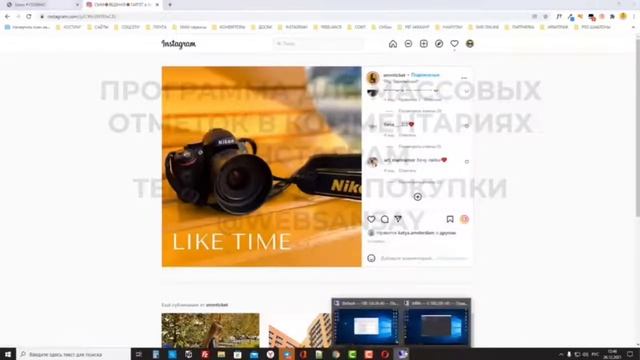640x360 pixels.
Task: Open the Explore compass icon
Action: pos(439,44)
